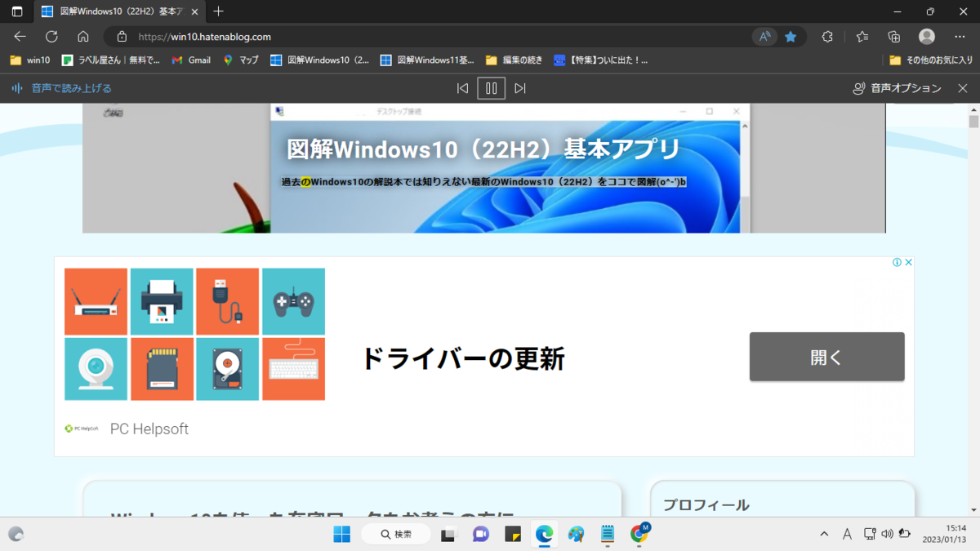The image size is (980, 551).
Task: Expand 編集の続き favorites folder
Action: tap(514, 60)
